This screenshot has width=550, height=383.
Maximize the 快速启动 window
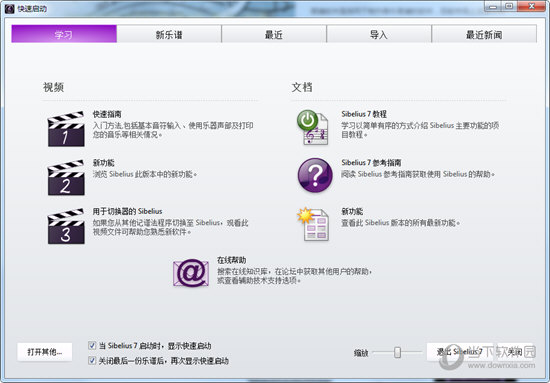point(509,6)
